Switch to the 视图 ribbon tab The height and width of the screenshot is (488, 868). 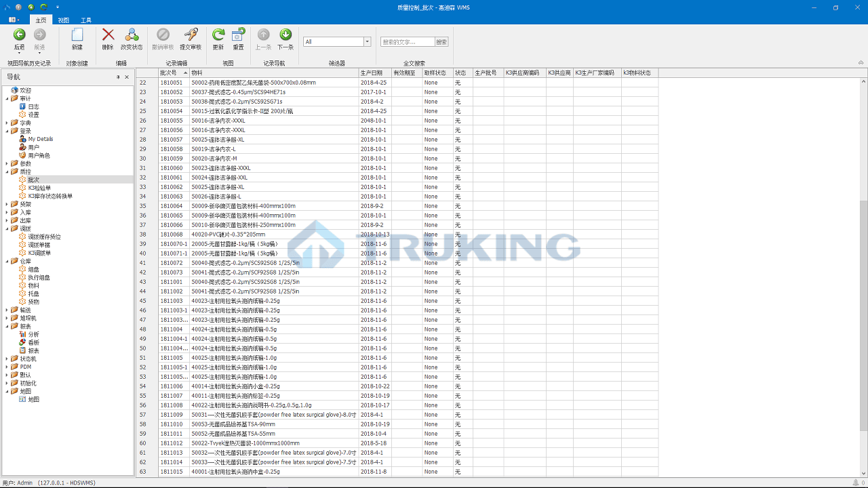tap(63, 20)
